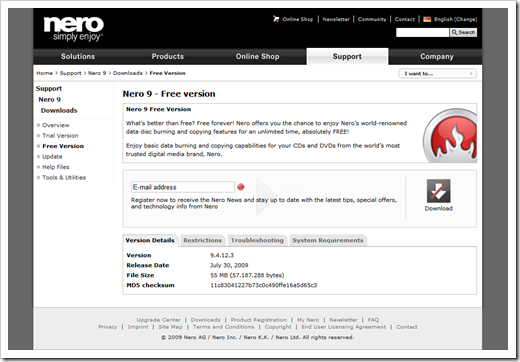Viewport: 520px width, 362px height.
Task: Open Update in the sidebar
Action: [52, 156]
